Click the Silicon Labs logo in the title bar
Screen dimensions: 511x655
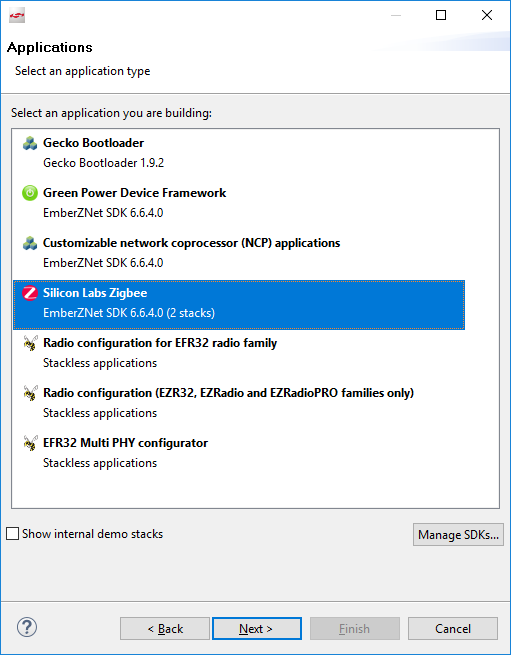coord(17,16)
